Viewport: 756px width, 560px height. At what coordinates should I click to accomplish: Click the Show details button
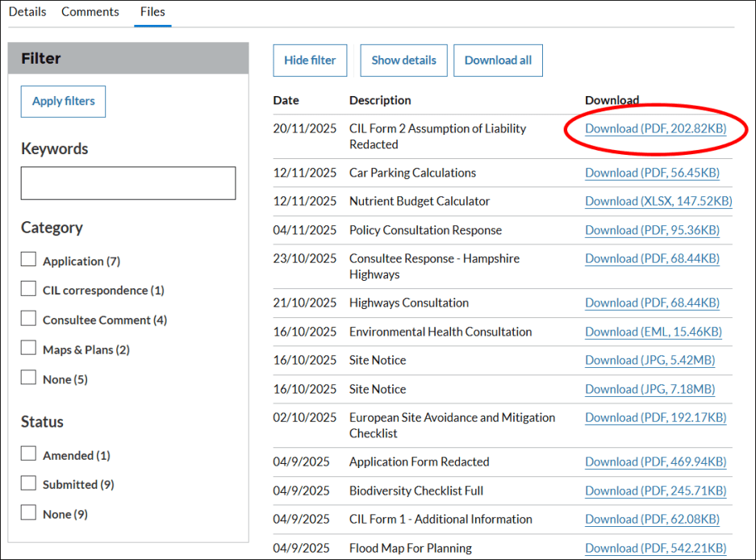click(403, 61)
